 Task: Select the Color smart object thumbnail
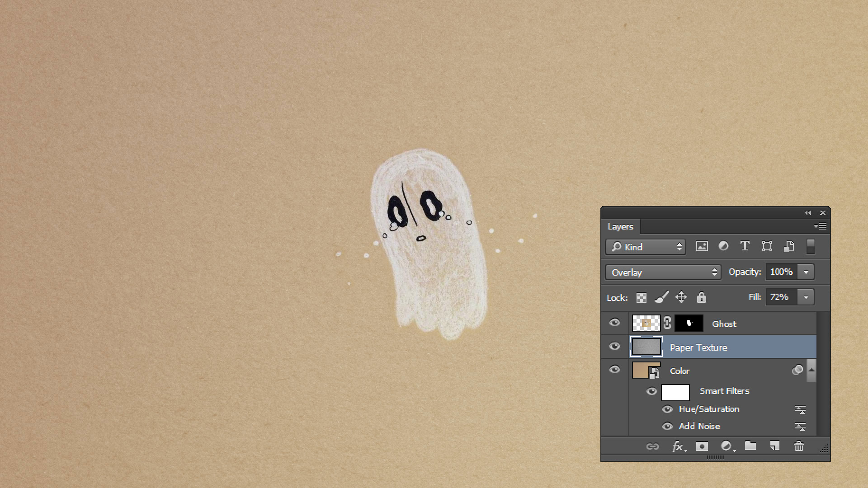[x=646, y=371]
